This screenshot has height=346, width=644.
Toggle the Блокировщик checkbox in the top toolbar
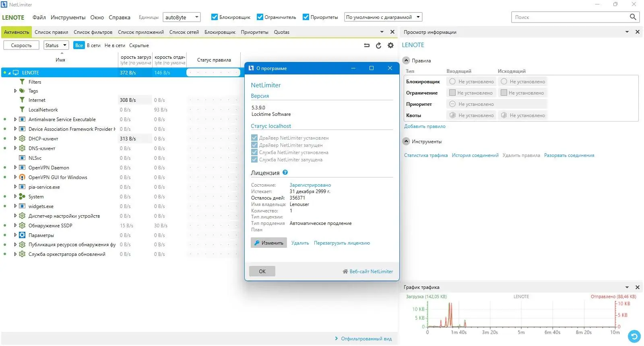point(215,17)
